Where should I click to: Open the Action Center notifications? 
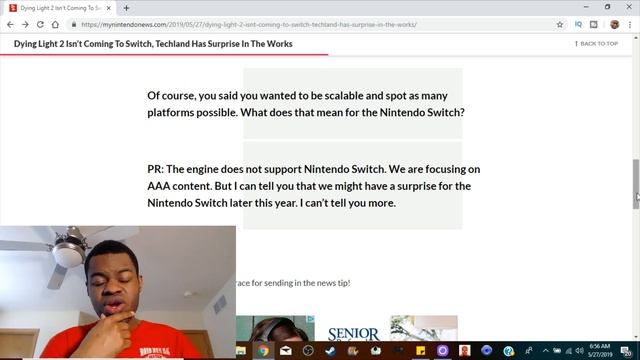tap(626, 351)
